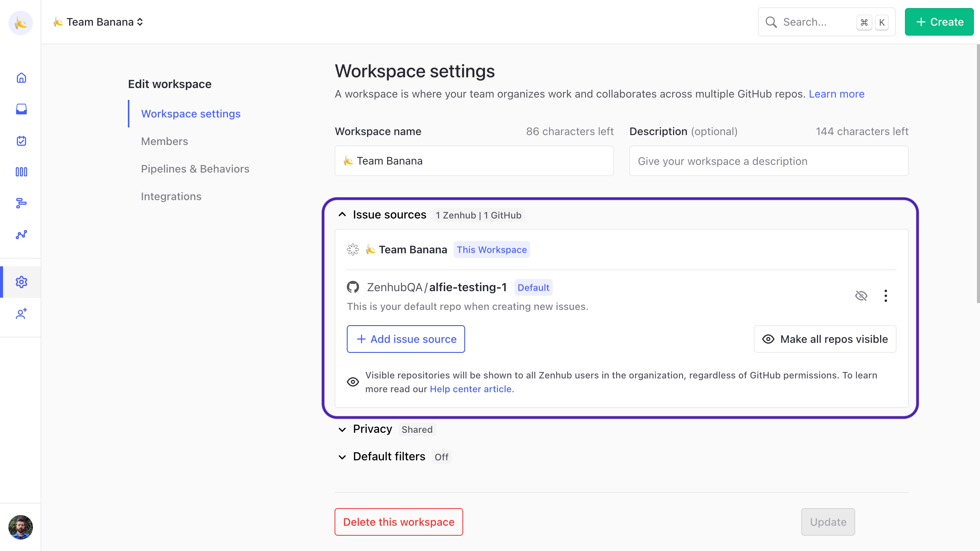980x551 pixels.
Task: Click the Default badge on the repo
Action: tap(533, 287)
